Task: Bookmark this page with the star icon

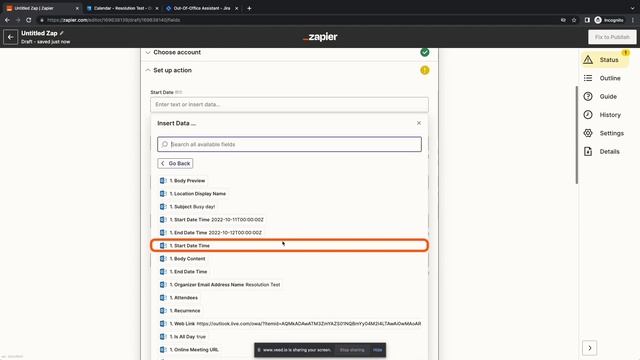Action: point(574,20)
